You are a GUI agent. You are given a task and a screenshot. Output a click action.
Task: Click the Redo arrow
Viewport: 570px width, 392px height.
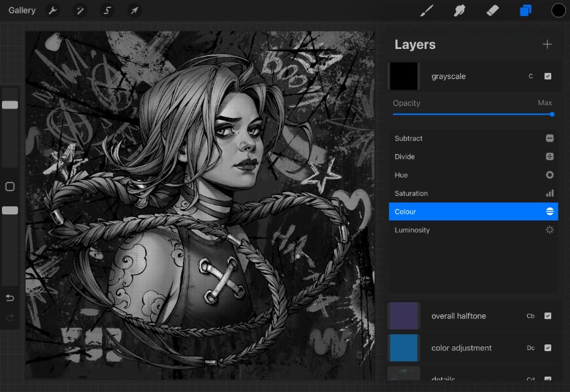pos(10,318)
